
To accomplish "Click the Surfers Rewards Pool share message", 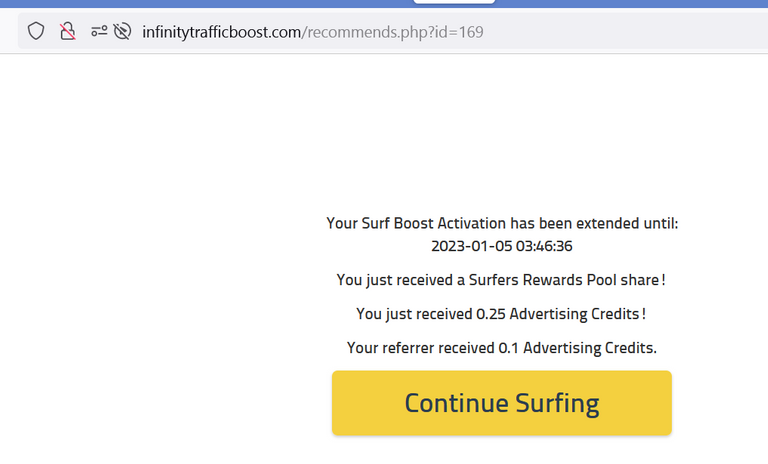I will coord(501,280).
